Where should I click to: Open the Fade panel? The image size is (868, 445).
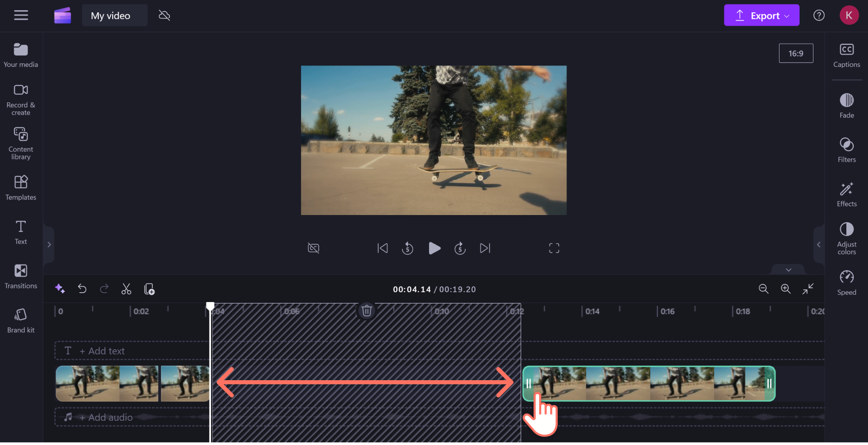[847, 106]
